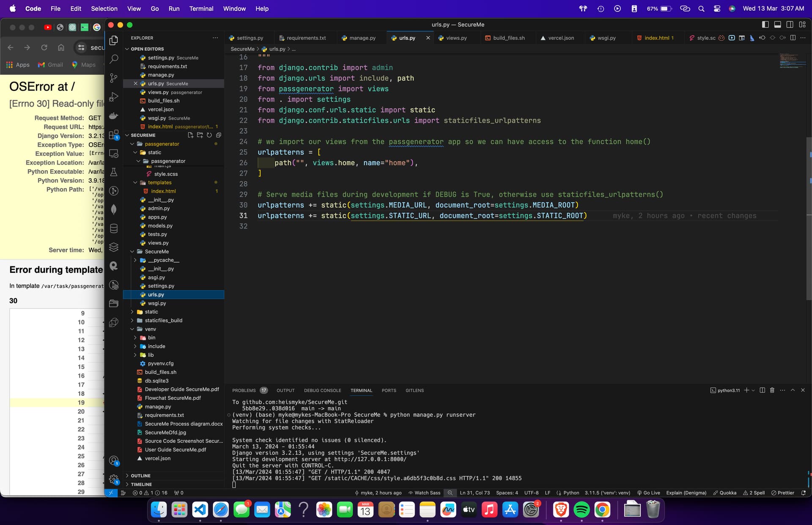Screen dimensions: 812x525
Task: Click New File icon in SECUREME header
Action: click(190, 135)
